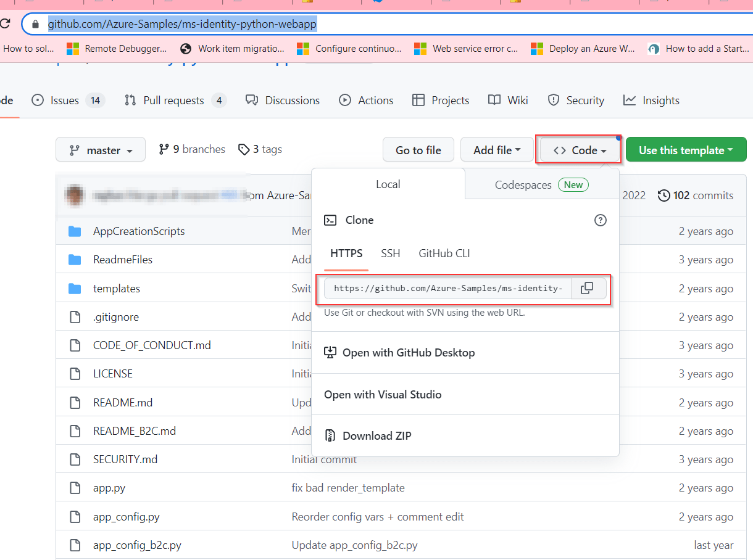Click the tags icon beside 3 tags
Viewport: 753px width, 560px height.
(244, 149)
